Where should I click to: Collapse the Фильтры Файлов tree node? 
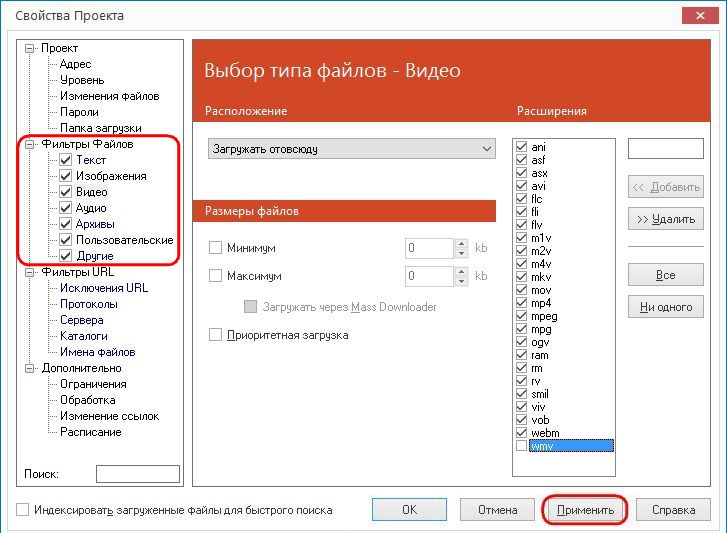click(30, 144)
